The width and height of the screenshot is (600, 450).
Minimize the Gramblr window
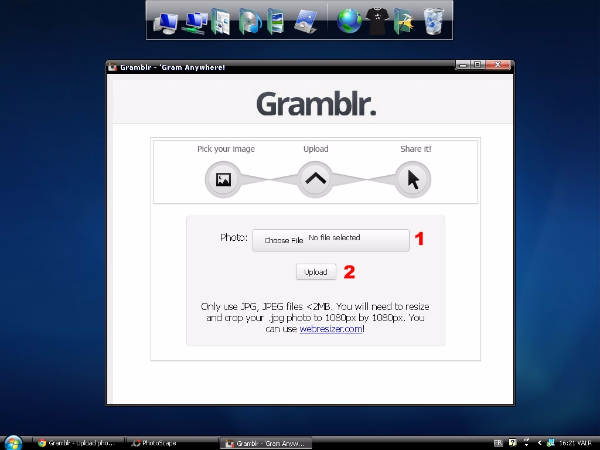463,65
